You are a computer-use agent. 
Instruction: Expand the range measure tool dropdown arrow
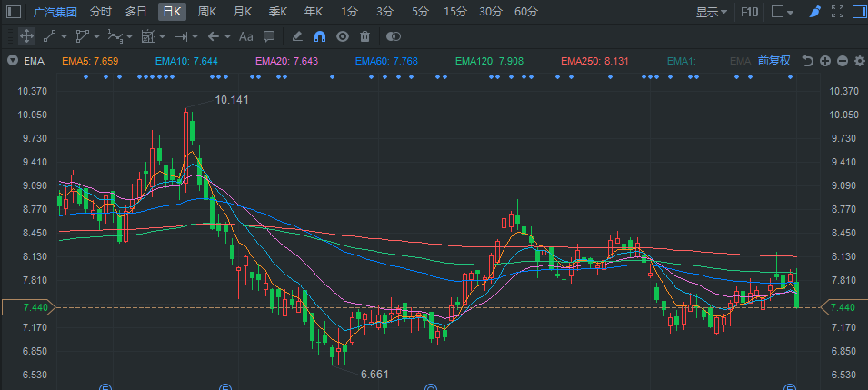pos(195,36)
